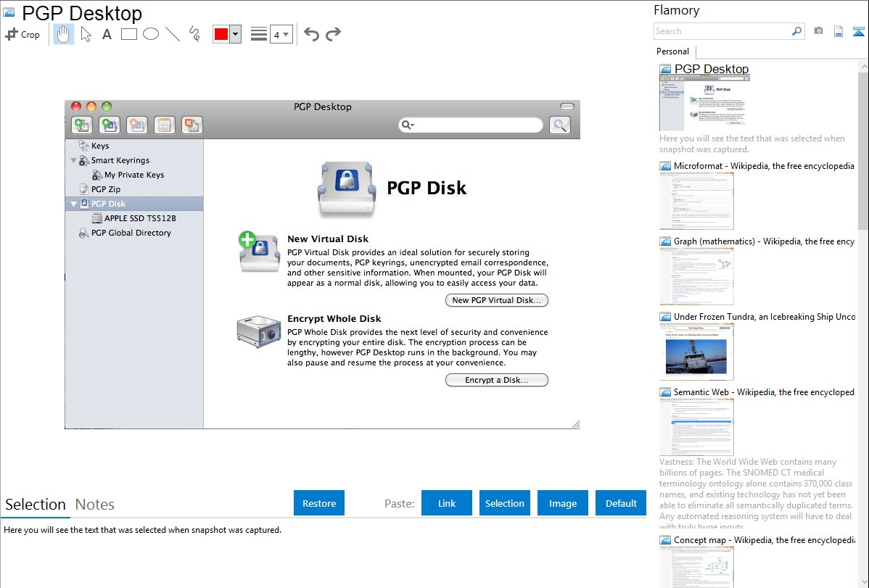Select Keys in PGP sidebar
Viewport: 869px width, 588px height.
pos(100,146)
